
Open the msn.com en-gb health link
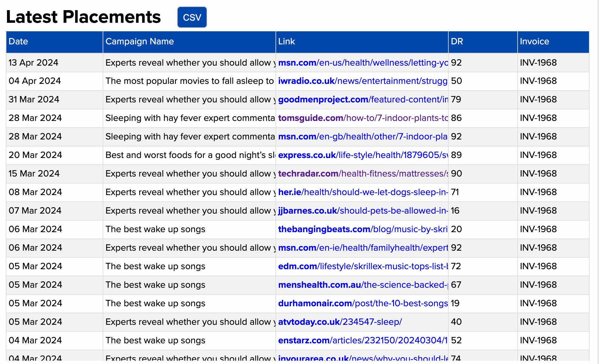pyautogui.click(x=363, y=136)
